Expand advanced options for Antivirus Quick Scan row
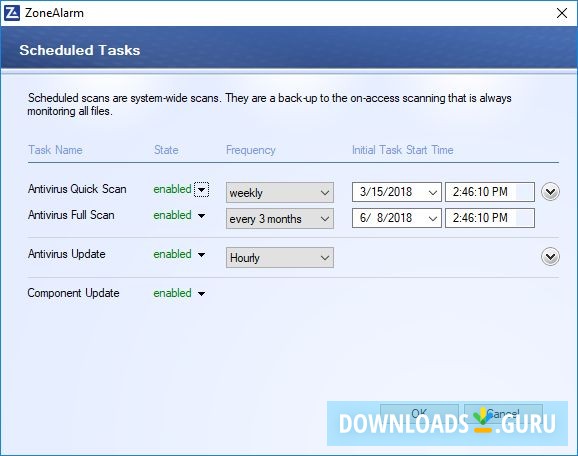Screen dimensions: 578x456 550,192
